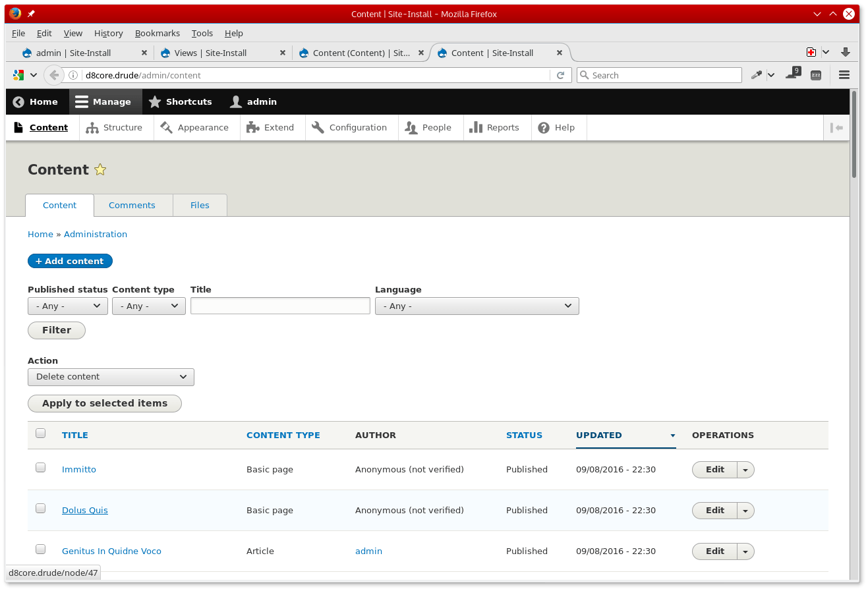Open the Bookmarks menu

[x=158, y=34]
